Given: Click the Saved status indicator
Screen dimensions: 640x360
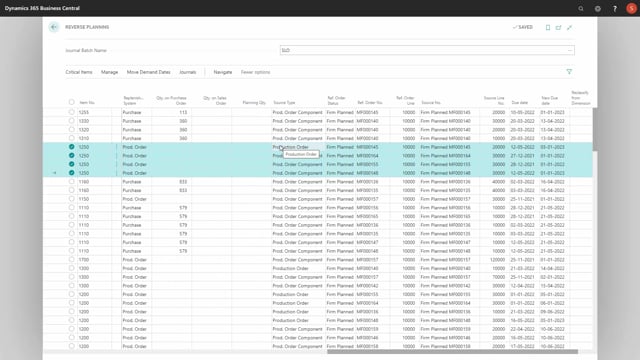Looking at the screenshot, I should [x=523, y=27].
